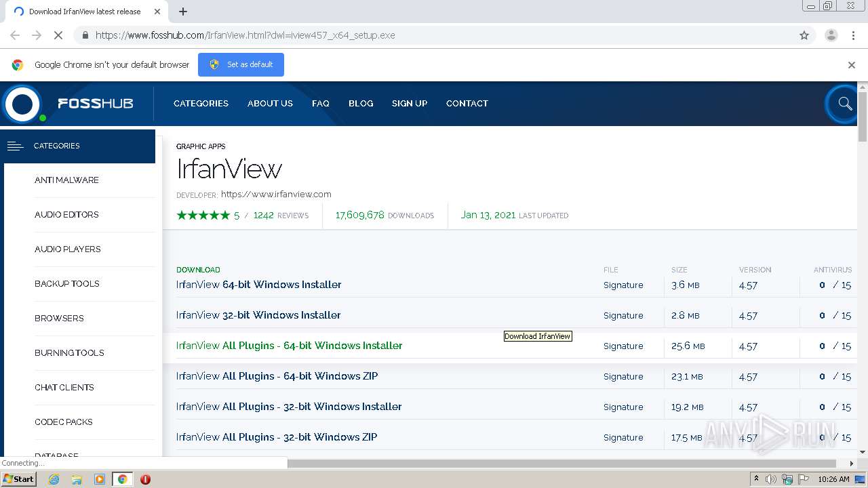
Task: Open the site search magnifier
Action: pyautogui.click(x=844, y=104)
